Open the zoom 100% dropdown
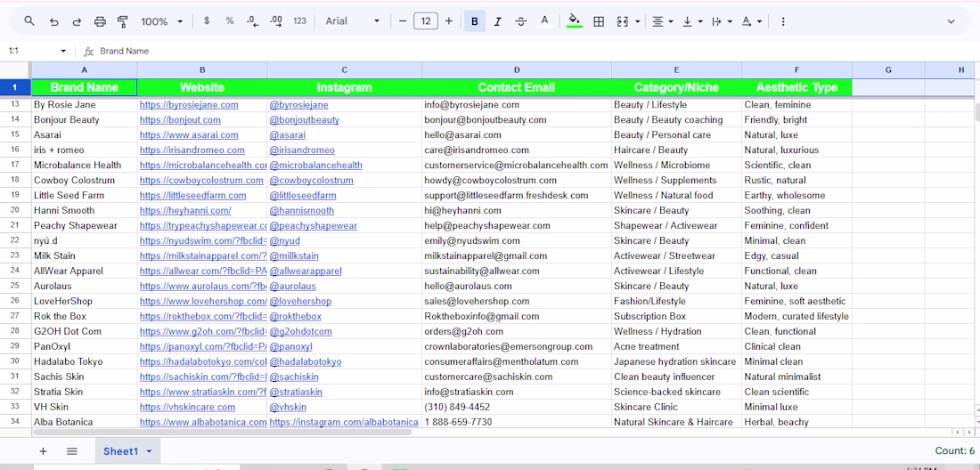Image resolution: width=980 pixels, height=470 pixels. pos(162,21)
